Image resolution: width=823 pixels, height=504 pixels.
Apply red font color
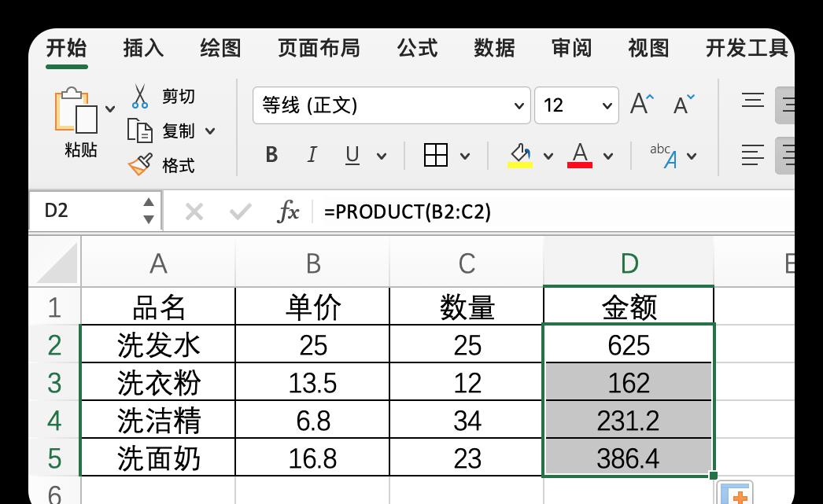pyautogui.click(x=580, y=155)
